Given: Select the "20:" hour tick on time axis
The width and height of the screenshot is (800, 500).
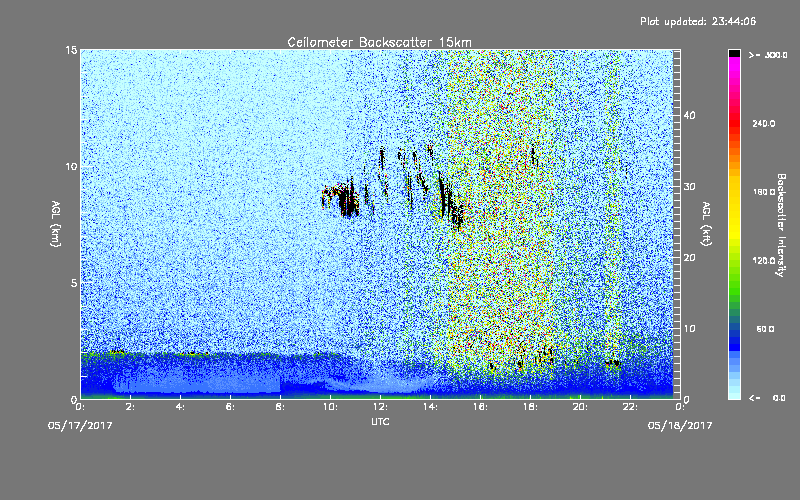Looking at the screenshot, I should (580, 407).
